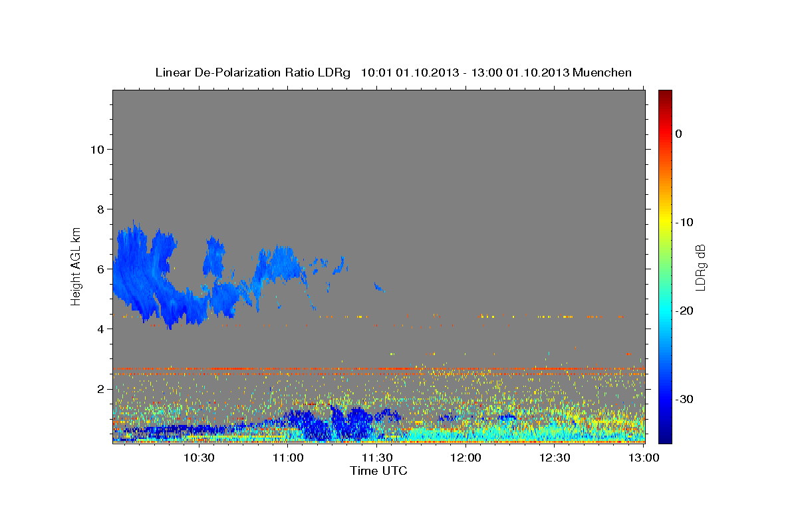Click the colorbar value label -20
Image resolution: width=798 pixels, height=532 pixels.
point(684,311)
